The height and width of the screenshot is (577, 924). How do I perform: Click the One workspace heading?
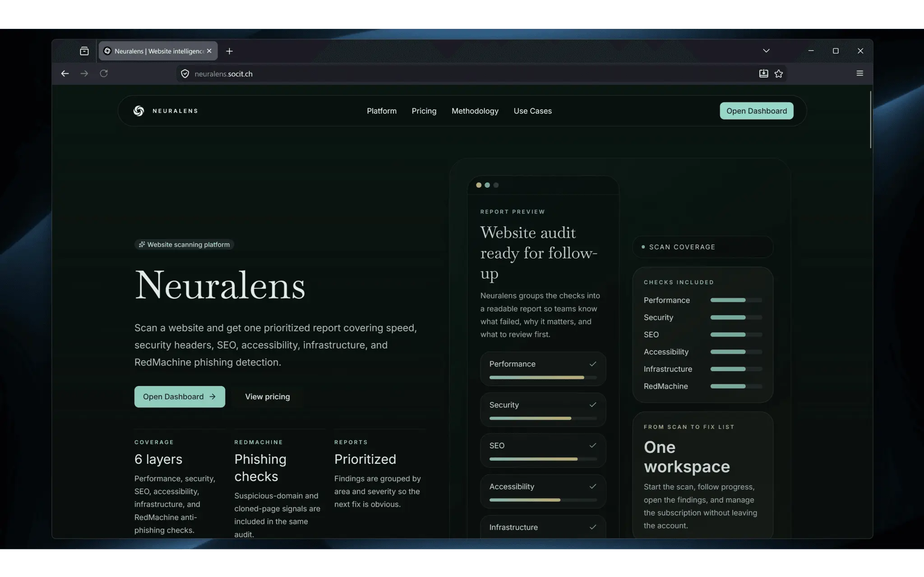[x=687, y=457]
